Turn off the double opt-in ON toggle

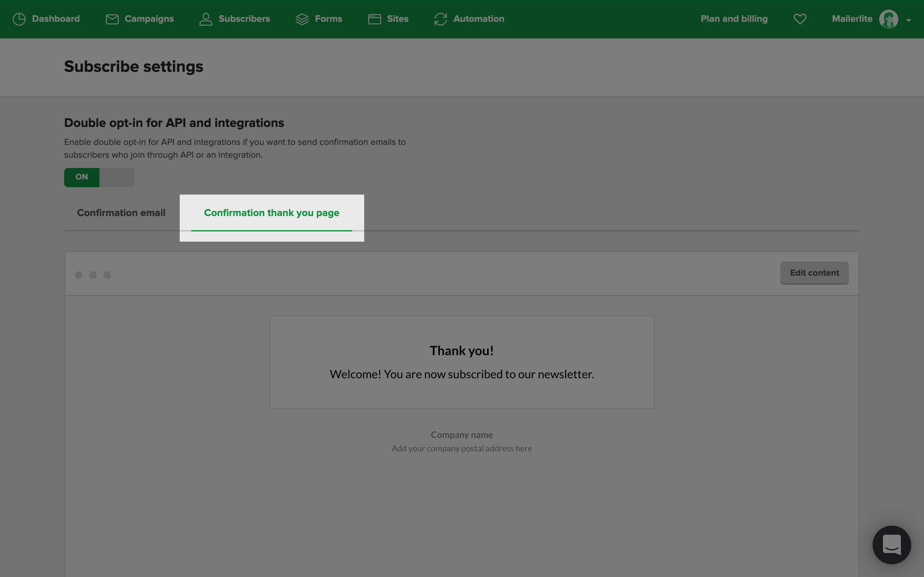(82, 177)
